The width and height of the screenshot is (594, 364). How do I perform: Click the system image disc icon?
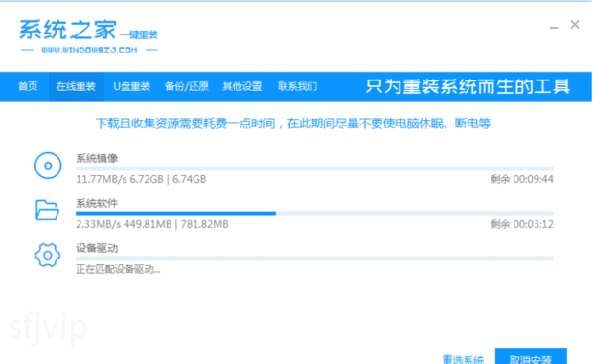click(48, 166)
